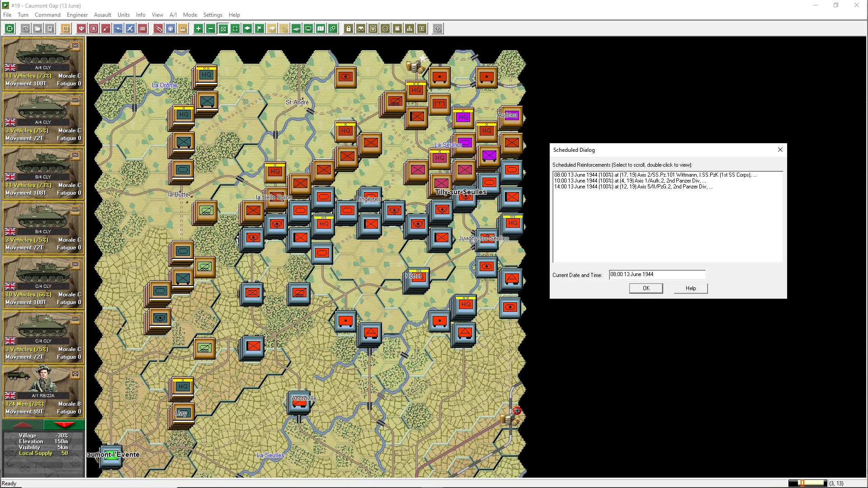Click the Current Date and Time field
This screenshot has width=868, height=488.
657,274
